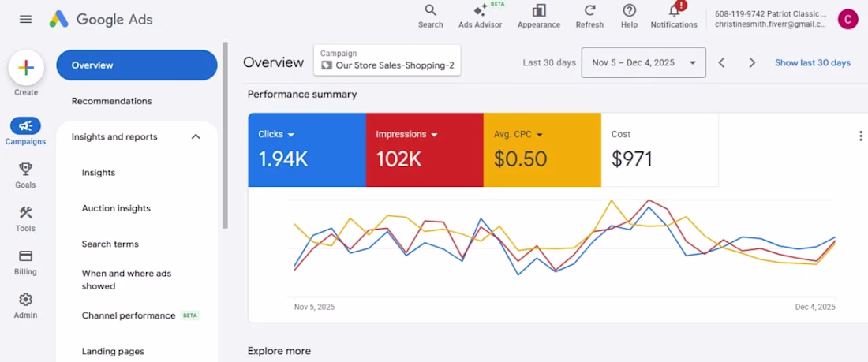Click the sidebar vertical scrollbar

click(226, 136)
